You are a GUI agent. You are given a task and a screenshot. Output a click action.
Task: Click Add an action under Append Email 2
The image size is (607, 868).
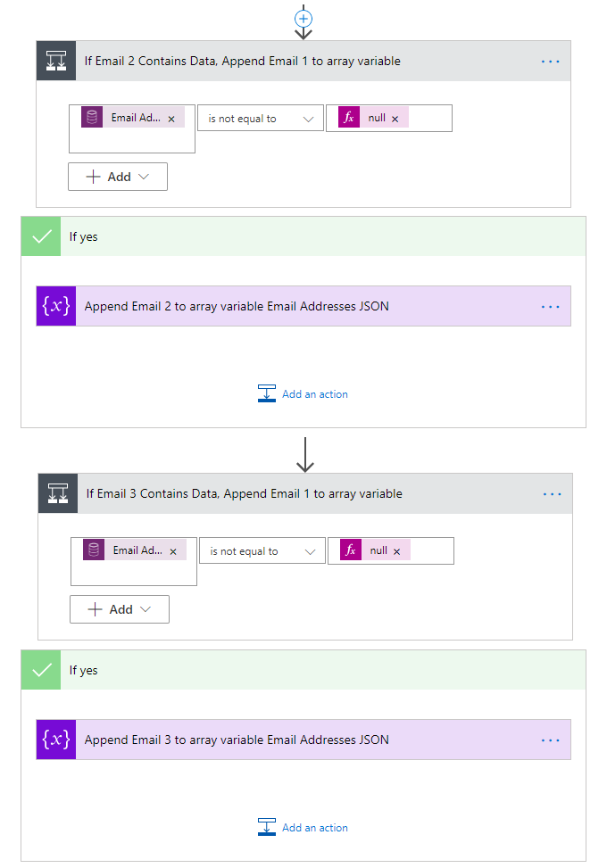coord(303,394)
